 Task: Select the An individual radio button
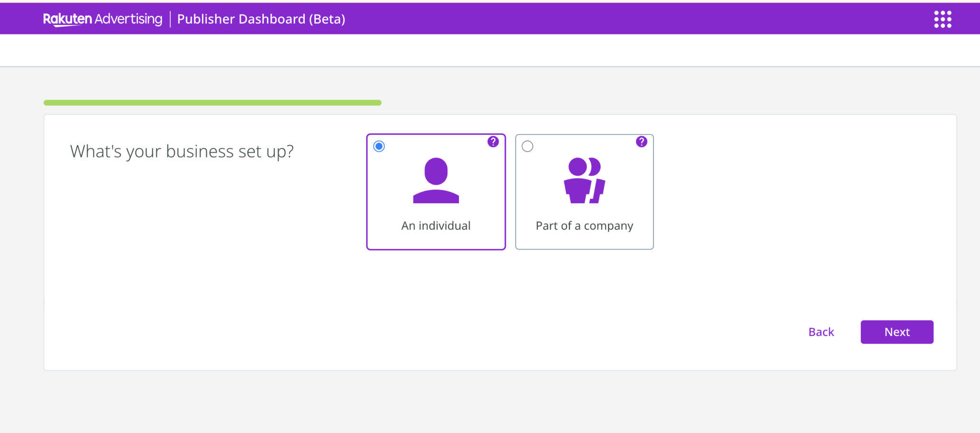coord(379,146)
